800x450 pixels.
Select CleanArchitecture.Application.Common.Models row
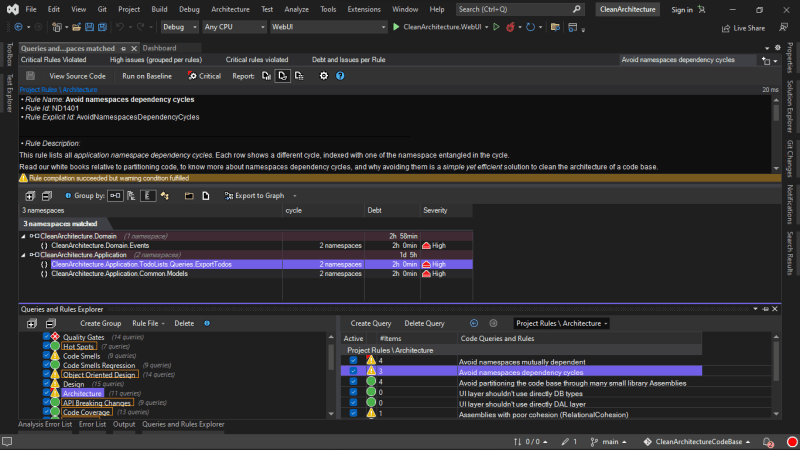(x=246, y=274)
